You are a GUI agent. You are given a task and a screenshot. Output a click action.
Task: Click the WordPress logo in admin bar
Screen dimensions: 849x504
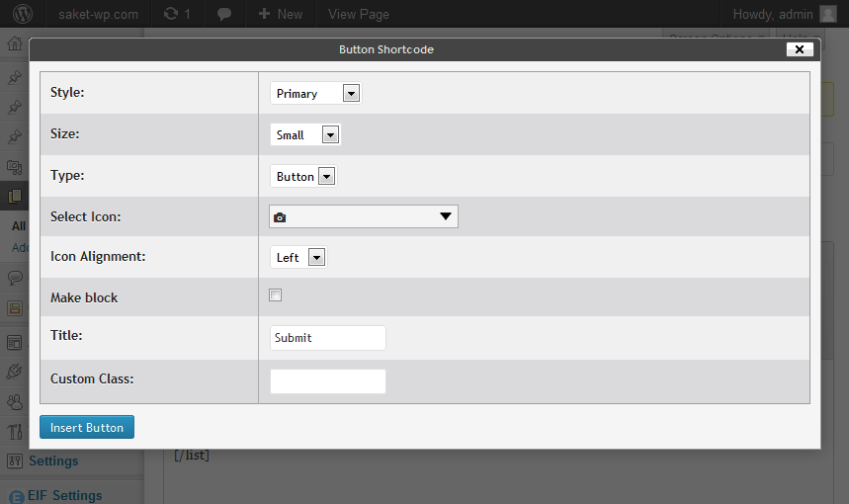(x=22, y=14)
